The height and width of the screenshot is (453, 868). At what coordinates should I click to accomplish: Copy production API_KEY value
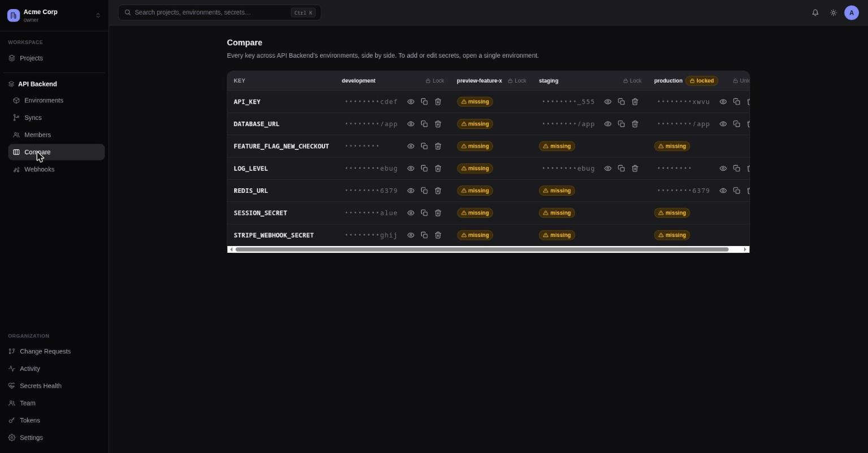[x=736, y=102]
